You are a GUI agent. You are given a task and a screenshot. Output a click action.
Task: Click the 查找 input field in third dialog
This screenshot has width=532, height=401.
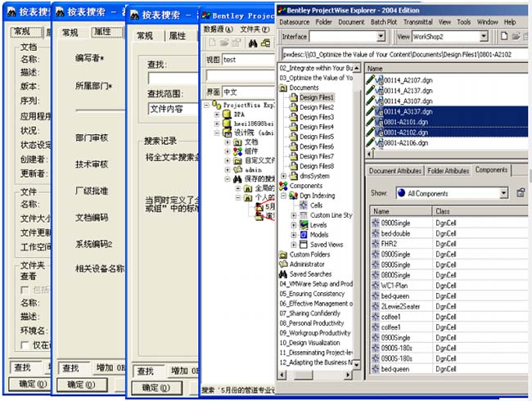tap(174, 79)
